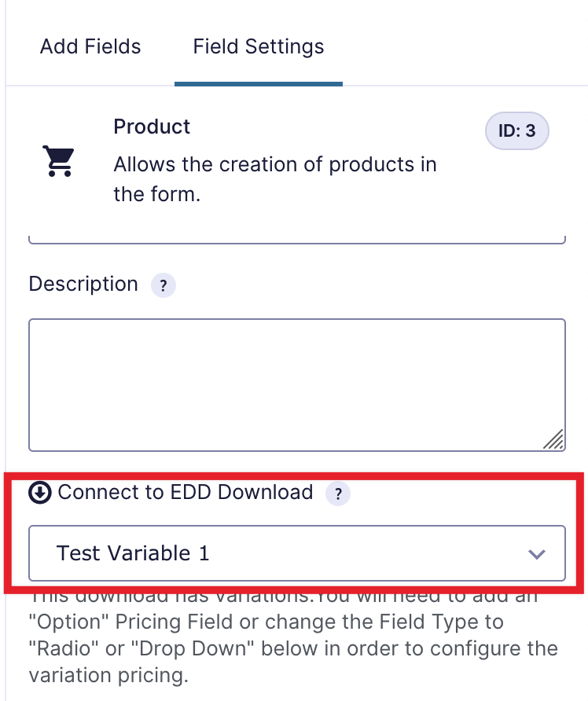This screenshot has height=701, width=588.
Task: Click the word "Radio" in the notice
Action: coord(57,650)
